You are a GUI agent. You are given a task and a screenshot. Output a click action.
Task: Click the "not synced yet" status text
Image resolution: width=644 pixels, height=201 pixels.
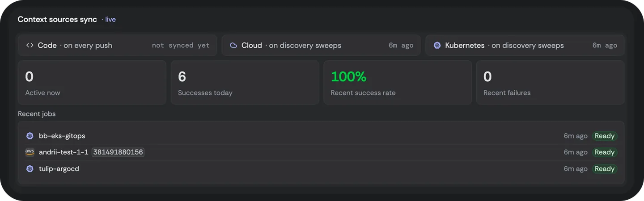[181, 45]
